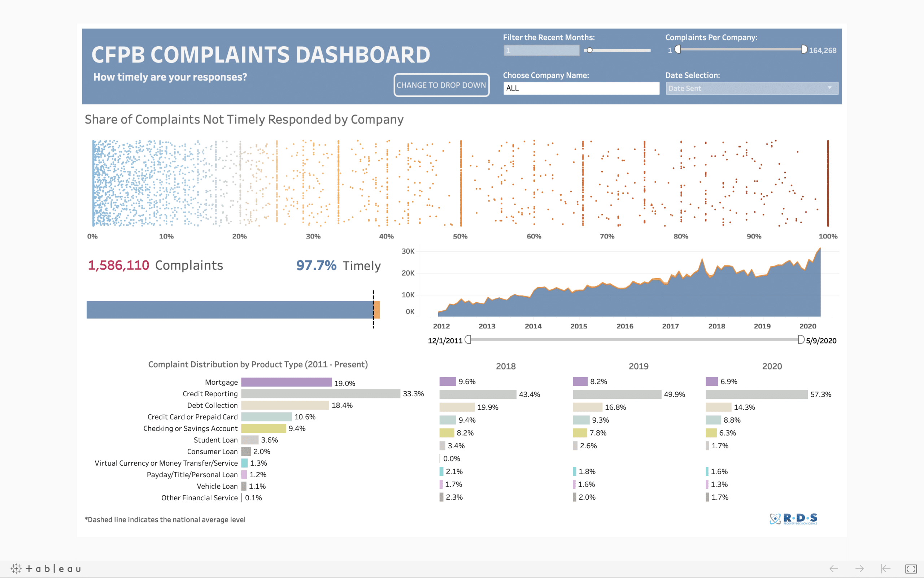Click the dashed national average marker
The height and width of the screenshot is (578, 924).
374,309
